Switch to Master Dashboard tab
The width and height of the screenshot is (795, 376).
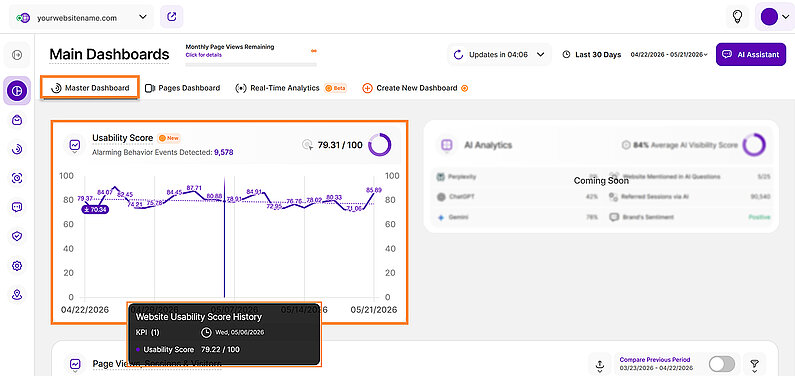(x=90, y=88)
